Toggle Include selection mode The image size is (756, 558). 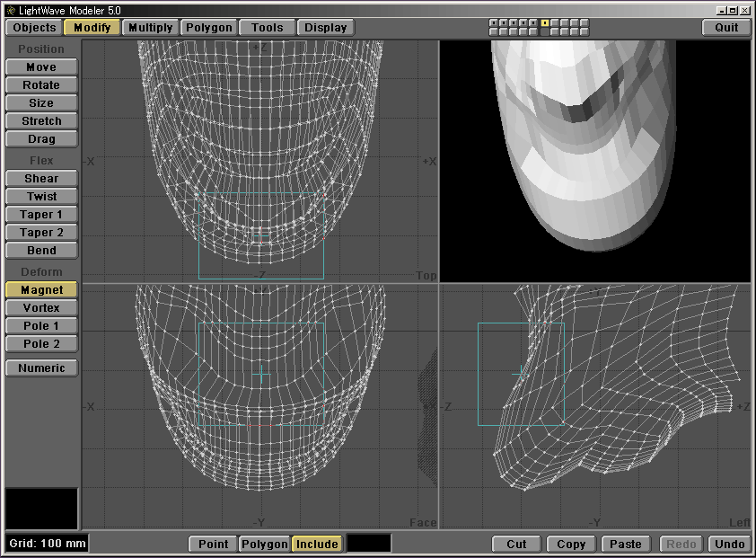[x=317, y=544]
